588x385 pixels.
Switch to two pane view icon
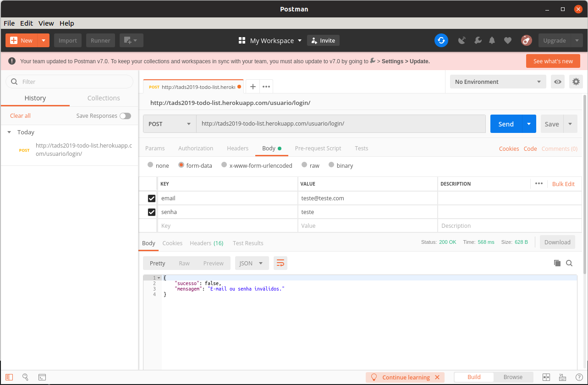[x=546, y=377]
